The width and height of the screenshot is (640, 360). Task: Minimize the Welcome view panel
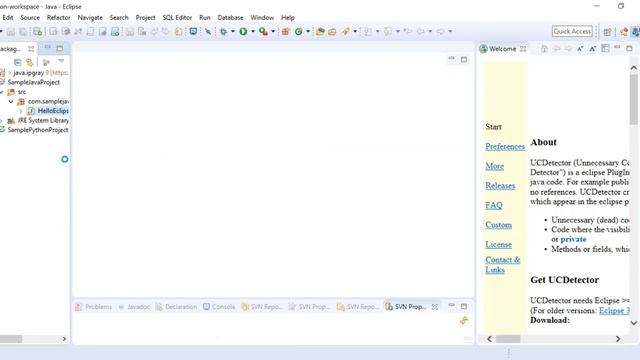coord(617,48)
